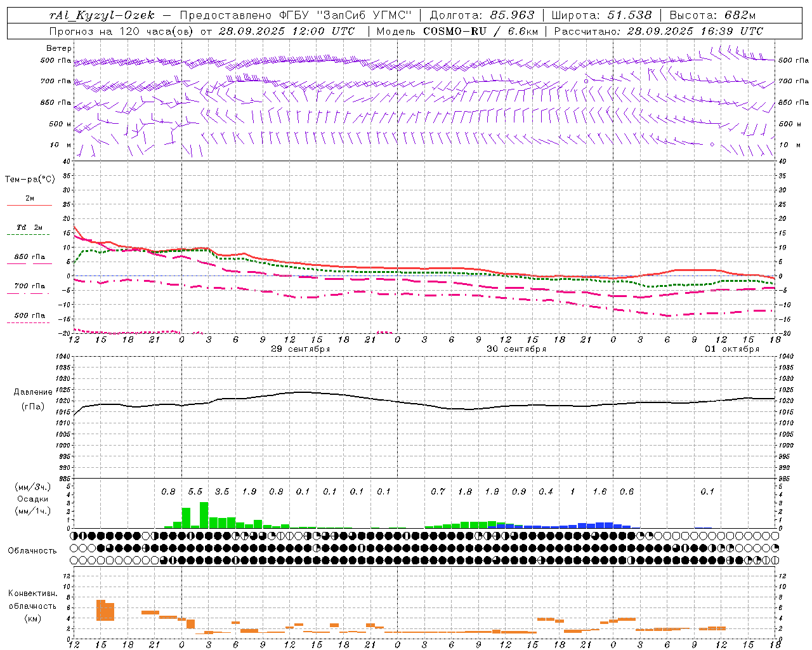812x650 pixels.
Task: Click the Ветер section label
Action: click(x=59, y=48)
